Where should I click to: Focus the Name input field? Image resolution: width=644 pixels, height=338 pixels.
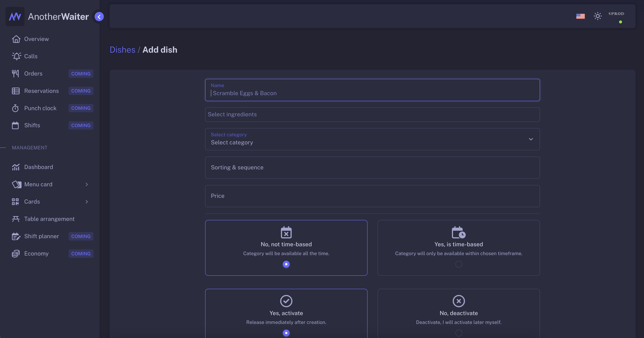373,90
